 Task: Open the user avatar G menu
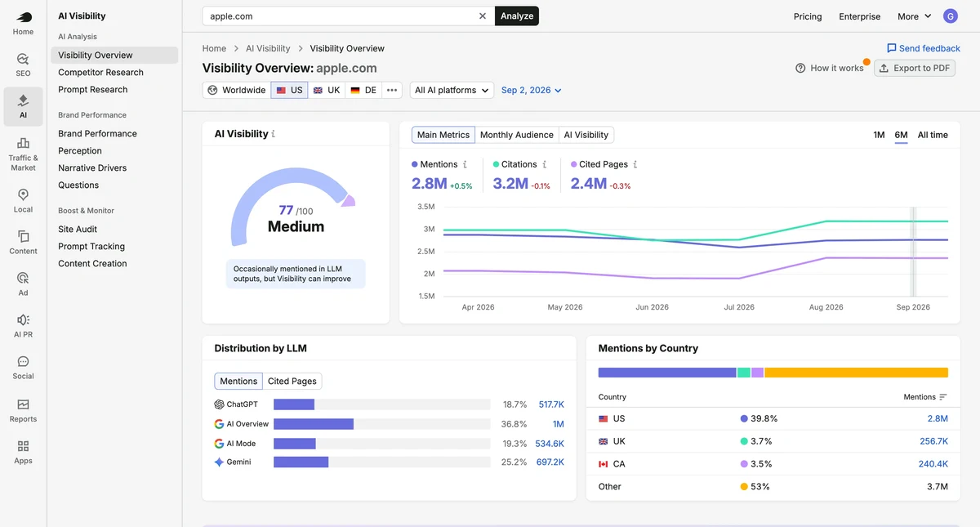coord(950,16)
